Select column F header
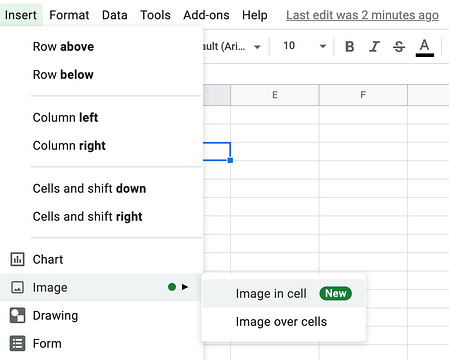This screenshot has height=360, width=449. pos(363,95)
